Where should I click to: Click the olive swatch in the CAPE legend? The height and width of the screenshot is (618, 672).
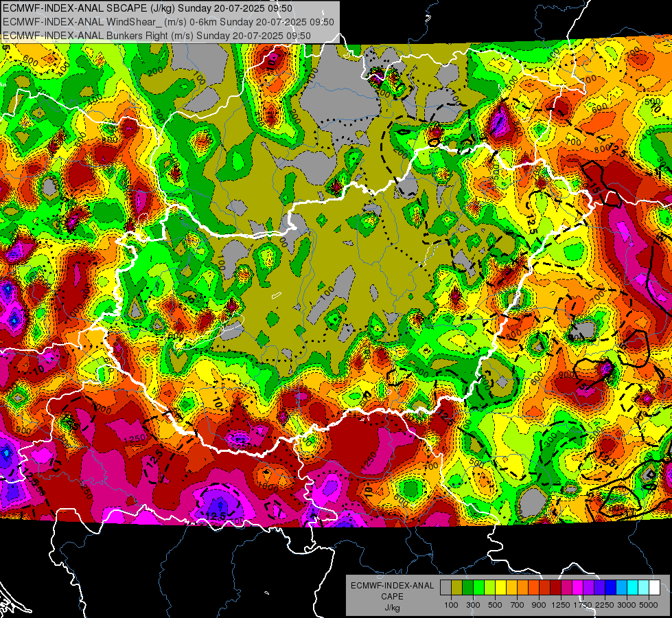point(457,588)
